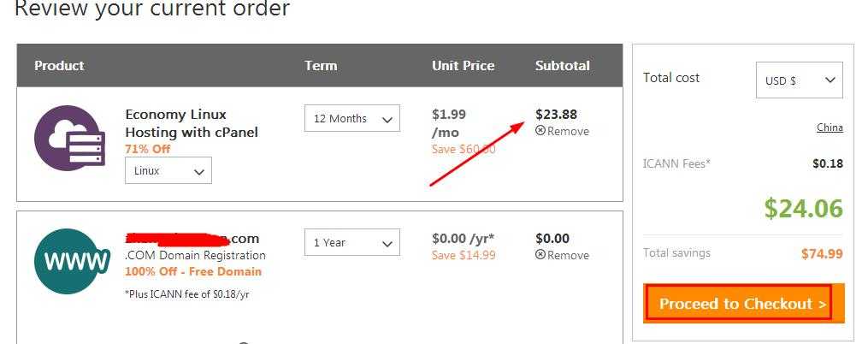
Task: Click the Unit Price column header
Action: 463,66
